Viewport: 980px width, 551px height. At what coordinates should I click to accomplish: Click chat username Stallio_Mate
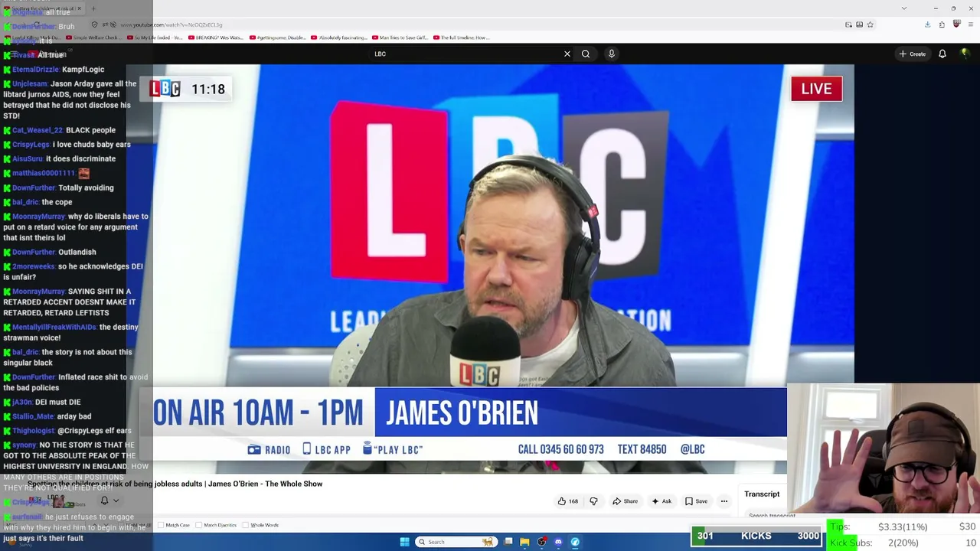pyautogui.click(x=33, y=416)
